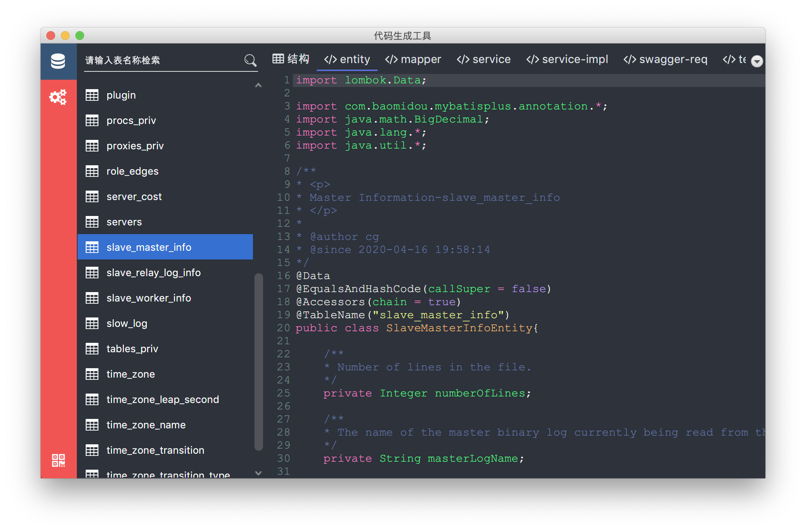806x532 pixels.
Task: Open settings via the gears icon
Action: pos(58,97)
